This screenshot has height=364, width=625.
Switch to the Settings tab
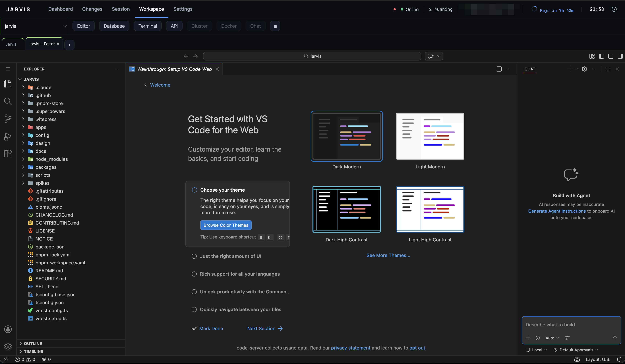[183, 9]
